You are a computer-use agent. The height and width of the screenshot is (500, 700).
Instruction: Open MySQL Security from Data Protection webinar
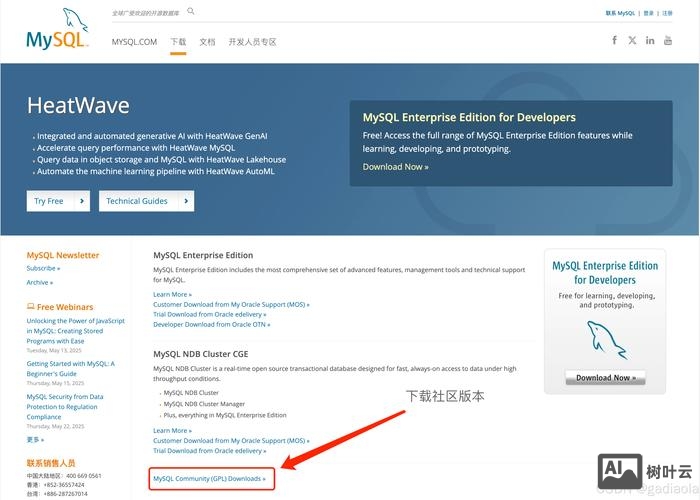pyautogui.click(x=65, y=407)
